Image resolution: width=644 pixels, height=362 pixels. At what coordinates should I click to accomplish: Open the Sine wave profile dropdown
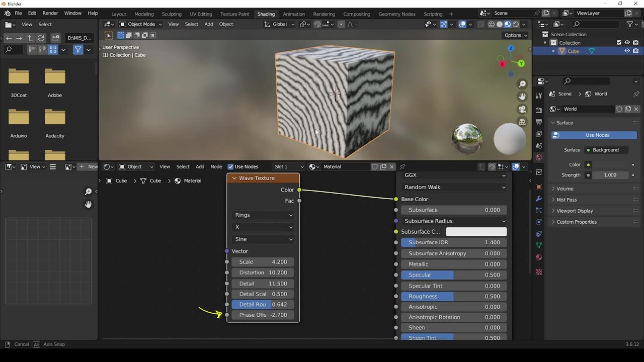[x=263, y=239]
